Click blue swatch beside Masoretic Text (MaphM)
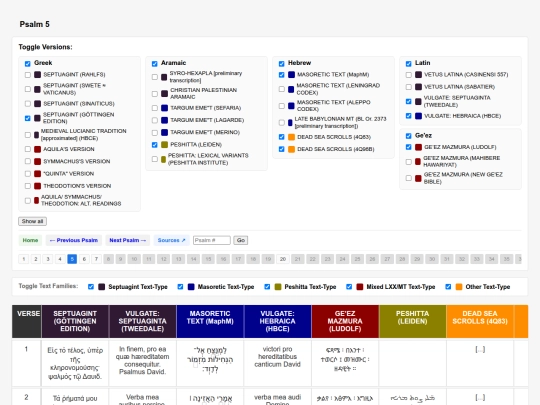 291,75
